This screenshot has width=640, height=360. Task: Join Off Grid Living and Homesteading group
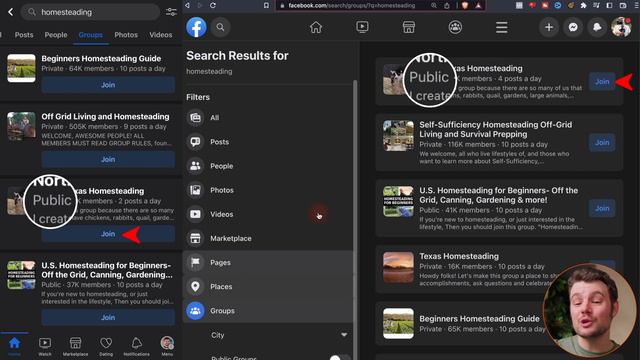point(108,159)
